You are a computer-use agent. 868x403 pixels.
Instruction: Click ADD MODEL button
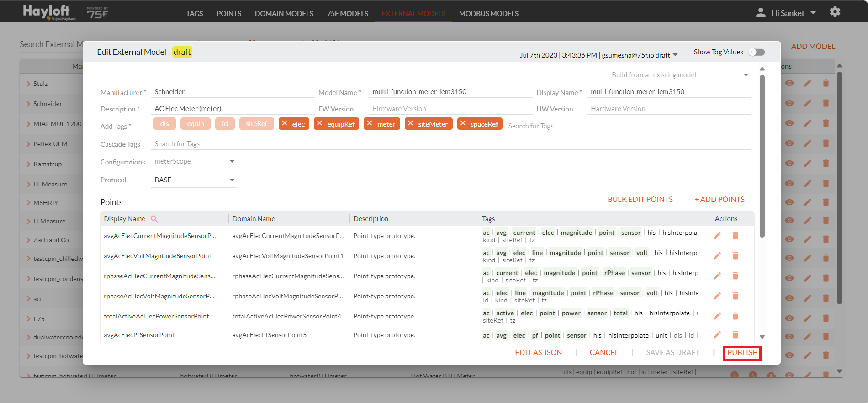(813, 46)
